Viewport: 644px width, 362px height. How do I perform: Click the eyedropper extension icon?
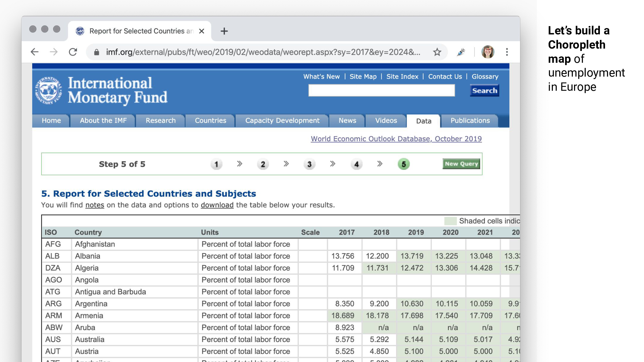(461, 52)
